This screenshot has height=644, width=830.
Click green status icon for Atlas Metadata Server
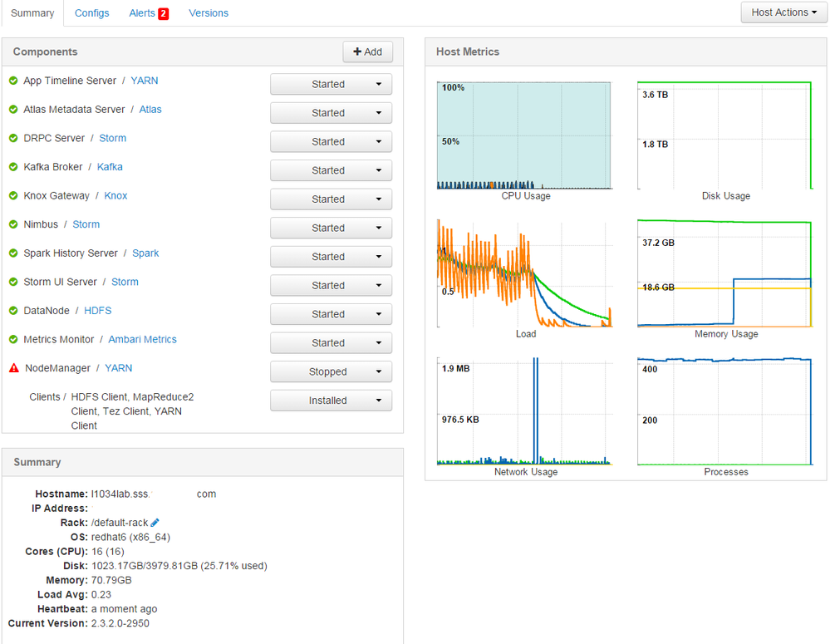13,110
